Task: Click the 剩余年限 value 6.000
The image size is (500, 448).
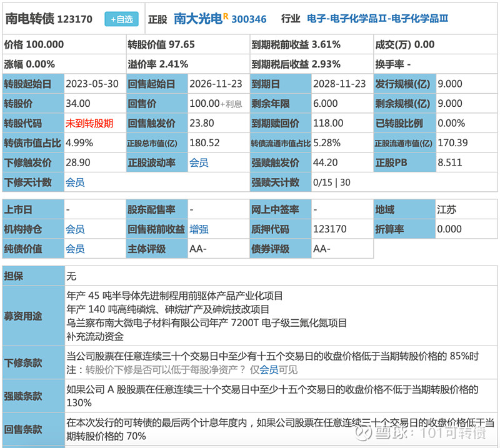Action: pyautogui.click(x=325, y=104)
